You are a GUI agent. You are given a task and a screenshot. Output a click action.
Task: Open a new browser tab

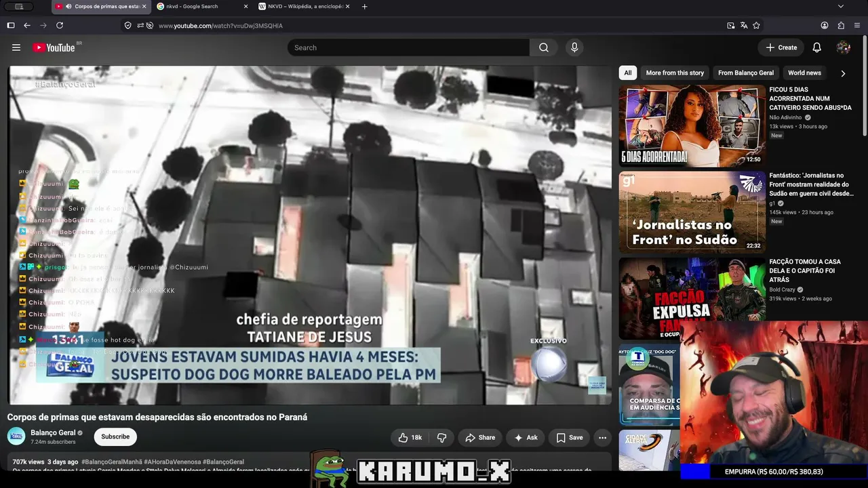coord(365,7)
